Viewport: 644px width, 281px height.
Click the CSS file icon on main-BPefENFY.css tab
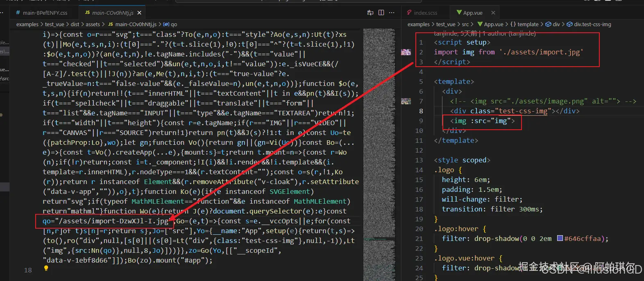[x=18, y=13]
